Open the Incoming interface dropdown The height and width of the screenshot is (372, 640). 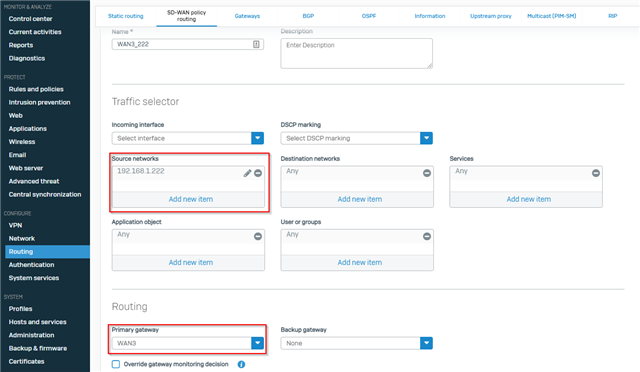click(188, 138)
